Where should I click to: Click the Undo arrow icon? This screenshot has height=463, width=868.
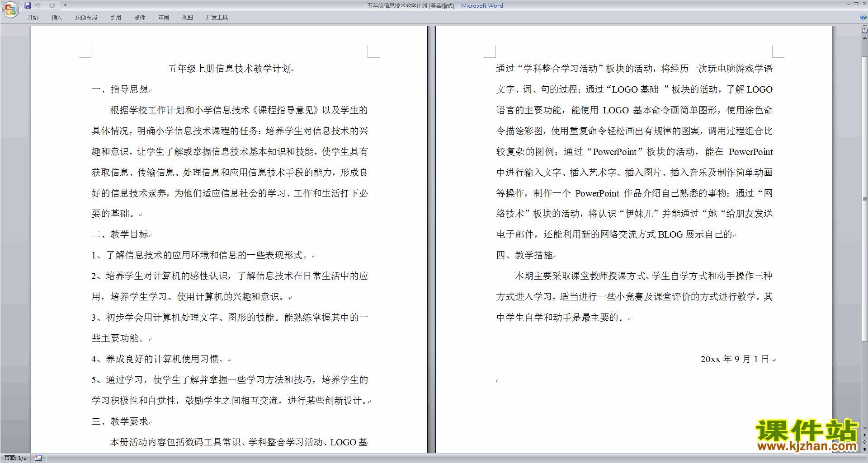37,5
